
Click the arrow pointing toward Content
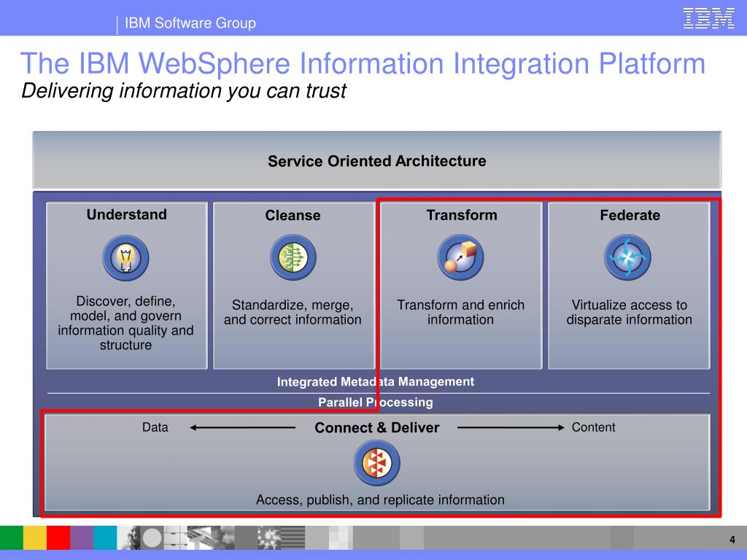point(511,427)
